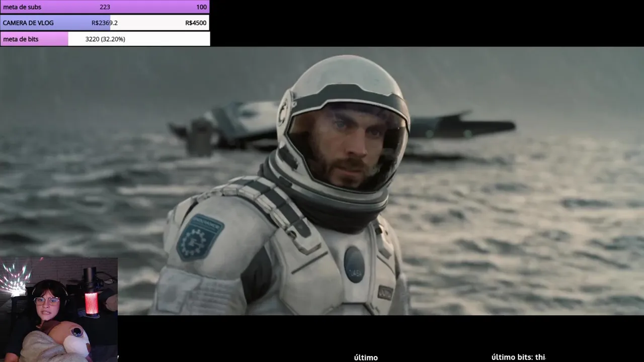Click the meta de bits progress bar
Viewport: 644px width, 362px height.
coord(105,39)
